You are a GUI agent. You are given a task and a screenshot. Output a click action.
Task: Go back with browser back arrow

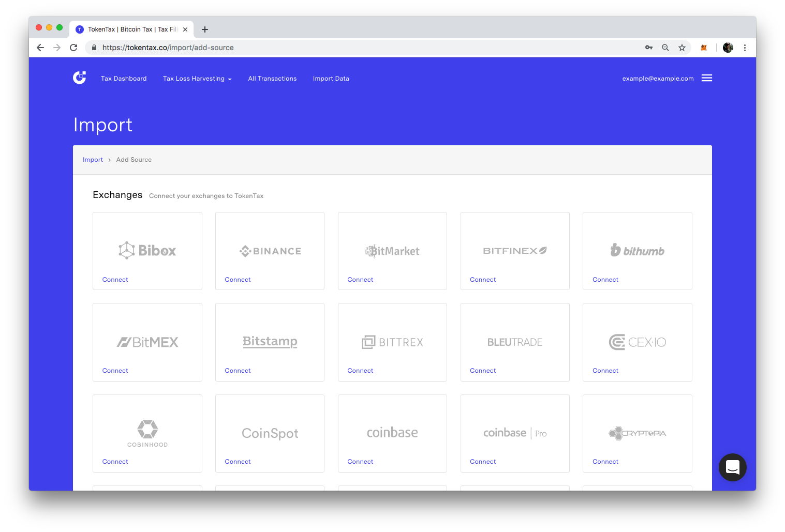[40, 48]
